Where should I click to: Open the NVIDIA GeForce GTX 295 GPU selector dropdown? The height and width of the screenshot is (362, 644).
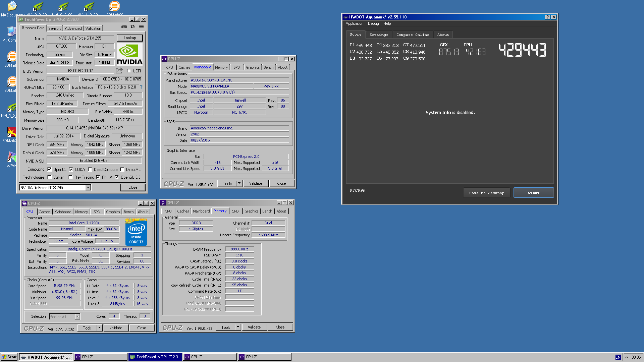pyautogui.click(x=88, y=188)
